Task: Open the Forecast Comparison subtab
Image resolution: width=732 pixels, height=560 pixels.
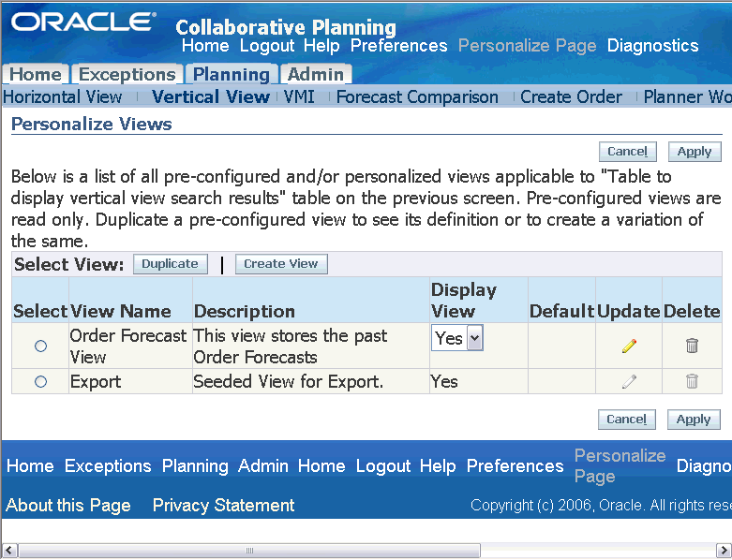Action: point(417,96)
